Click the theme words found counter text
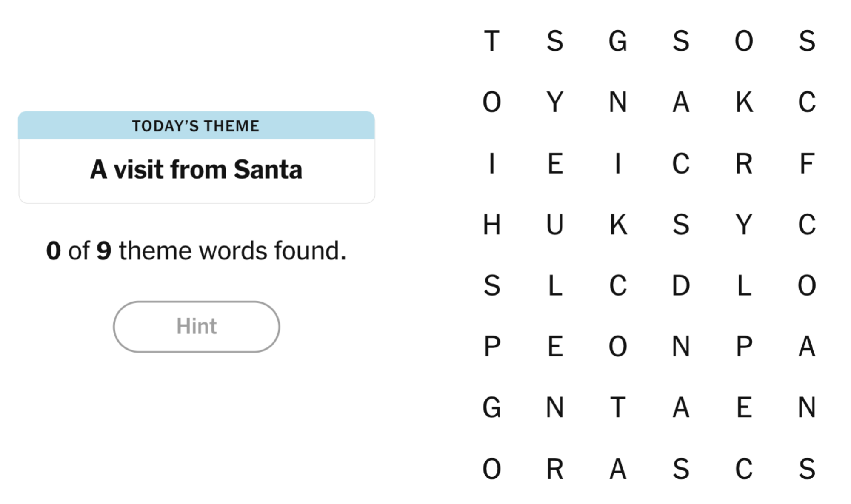This screenshot has width=851, height=504. click(196, 250)
